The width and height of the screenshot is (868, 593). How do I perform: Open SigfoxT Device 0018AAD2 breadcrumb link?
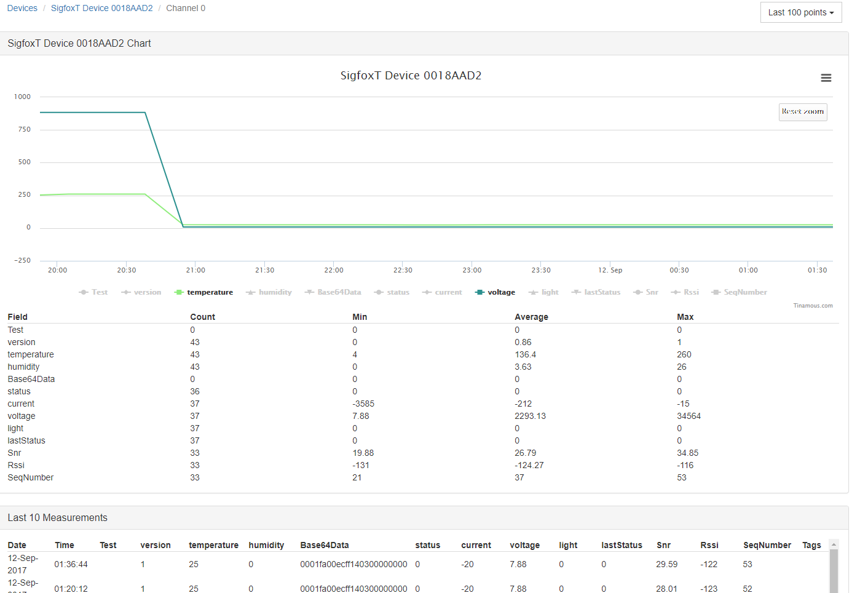point(101,8)
